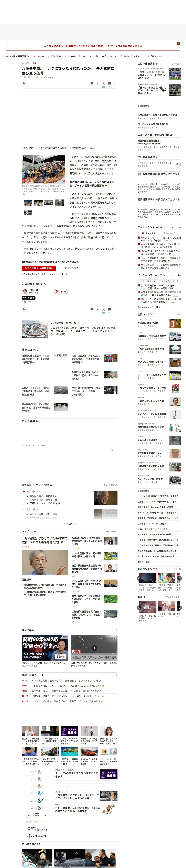
Task: Open 足止め一夜 in navigation bar
Action: [39, 56]
